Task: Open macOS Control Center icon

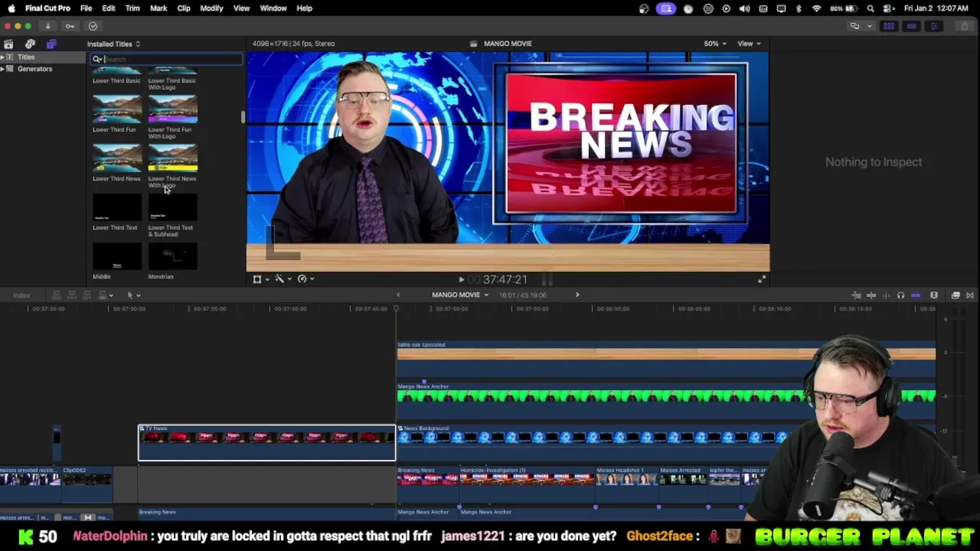Action: (x=888, y=8)
